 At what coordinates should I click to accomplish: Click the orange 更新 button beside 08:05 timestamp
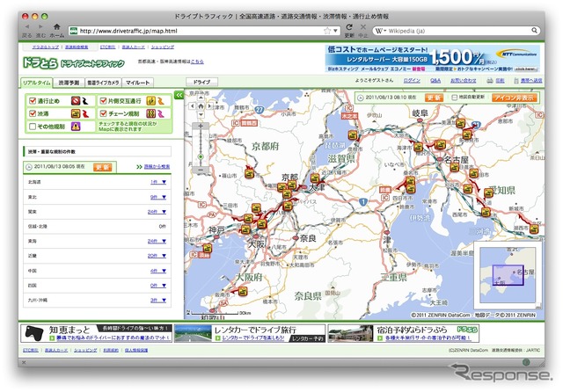[x=102, y=167]
